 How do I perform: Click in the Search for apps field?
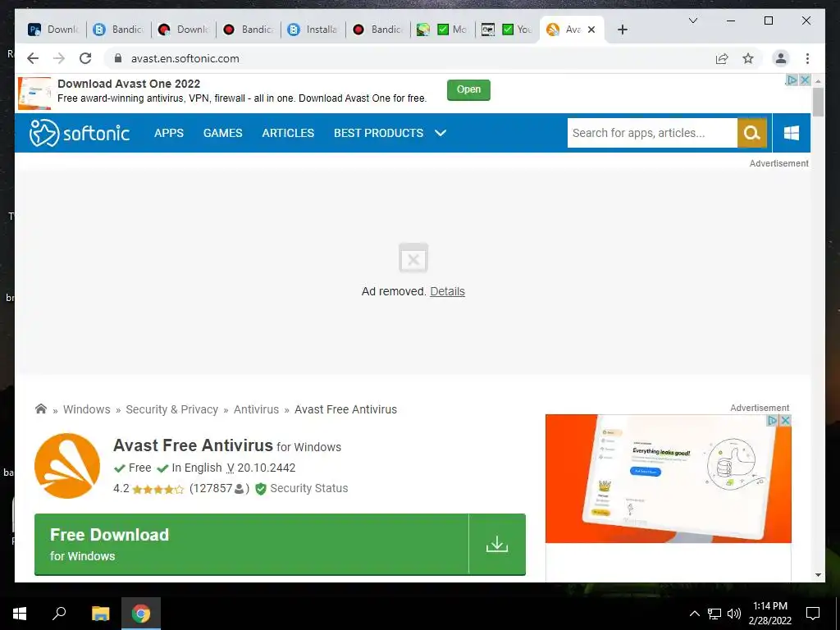(652, 133)
